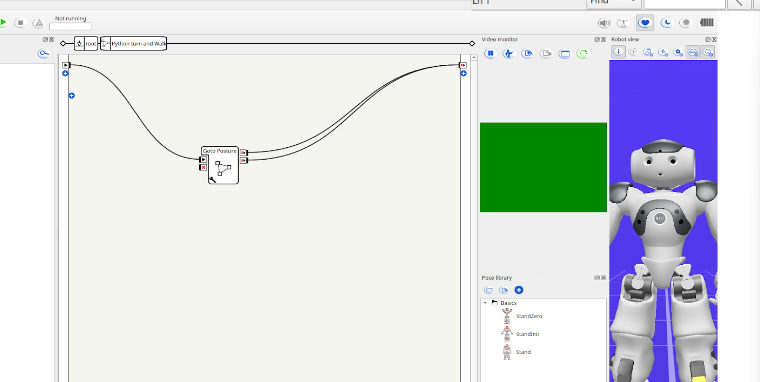
Task: Toggle the last Robot view toolbar button
Action: tap(708, 52)
